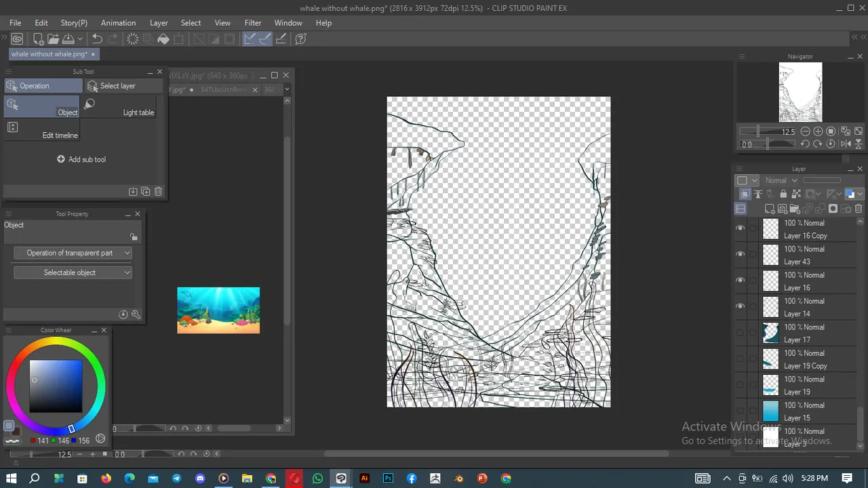Switch to whale without whale.png tab
Screen dimensions: 868x488
click(x=54, y=54)
